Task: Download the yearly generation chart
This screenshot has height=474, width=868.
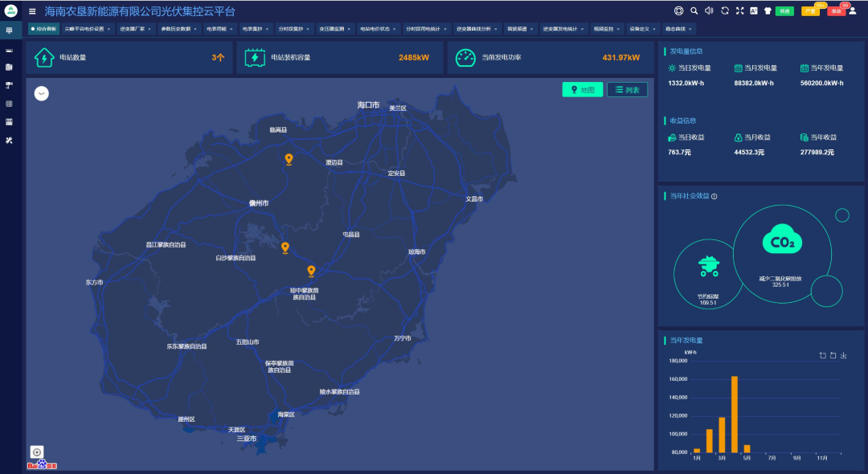Action: (843, 355)
